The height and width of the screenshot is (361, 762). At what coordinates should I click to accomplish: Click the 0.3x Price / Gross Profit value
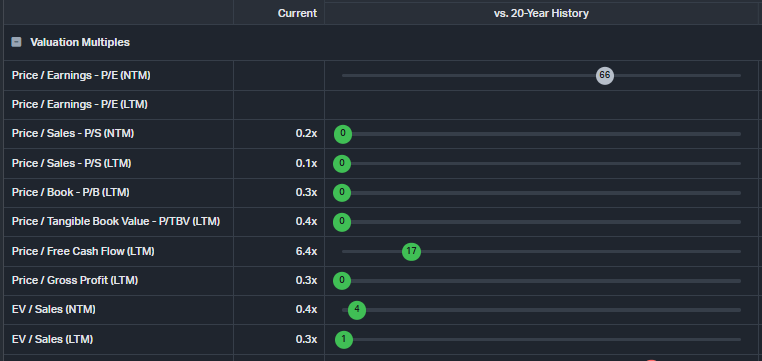(306, 280)
